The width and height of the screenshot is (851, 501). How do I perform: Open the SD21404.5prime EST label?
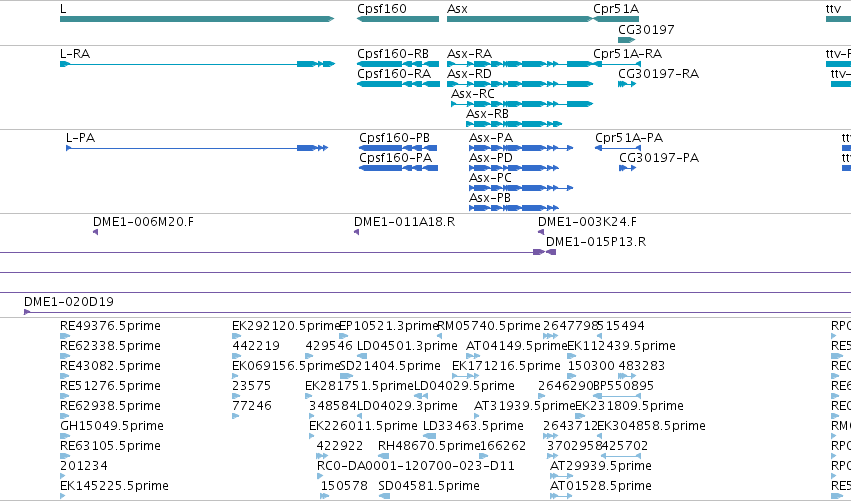[x=390, y=366]
